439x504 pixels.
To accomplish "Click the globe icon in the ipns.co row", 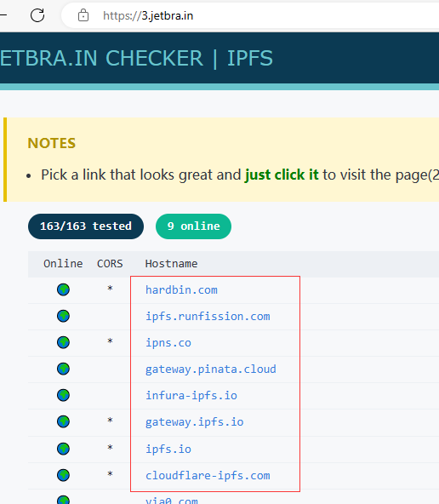I will [63, 342].
